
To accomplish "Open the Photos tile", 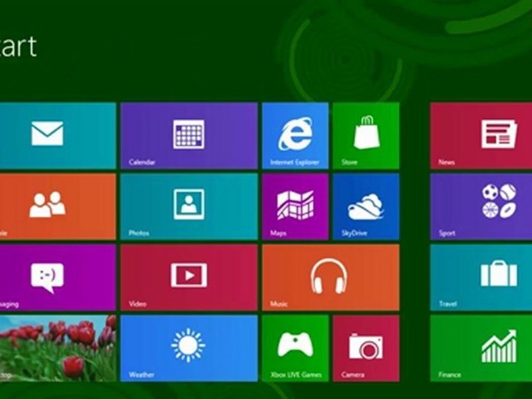I will click(x=189, y=207).
